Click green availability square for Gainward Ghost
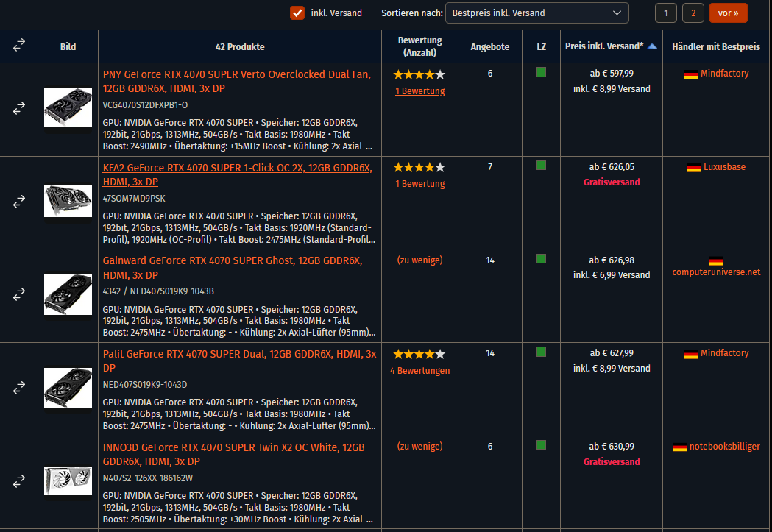Viewport: 772px width, 532px height. point(541,259)
